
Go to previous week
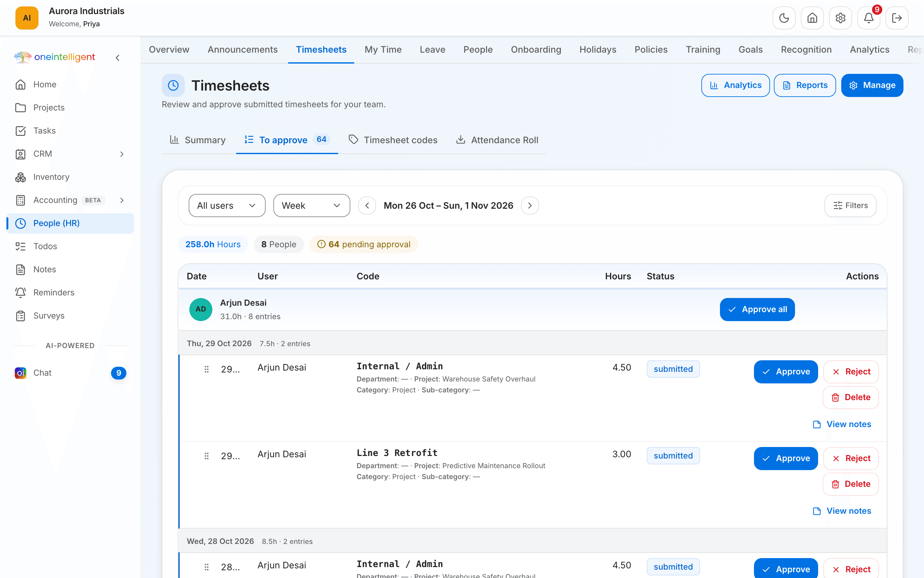pyautogui.click(x=367, y=206)
